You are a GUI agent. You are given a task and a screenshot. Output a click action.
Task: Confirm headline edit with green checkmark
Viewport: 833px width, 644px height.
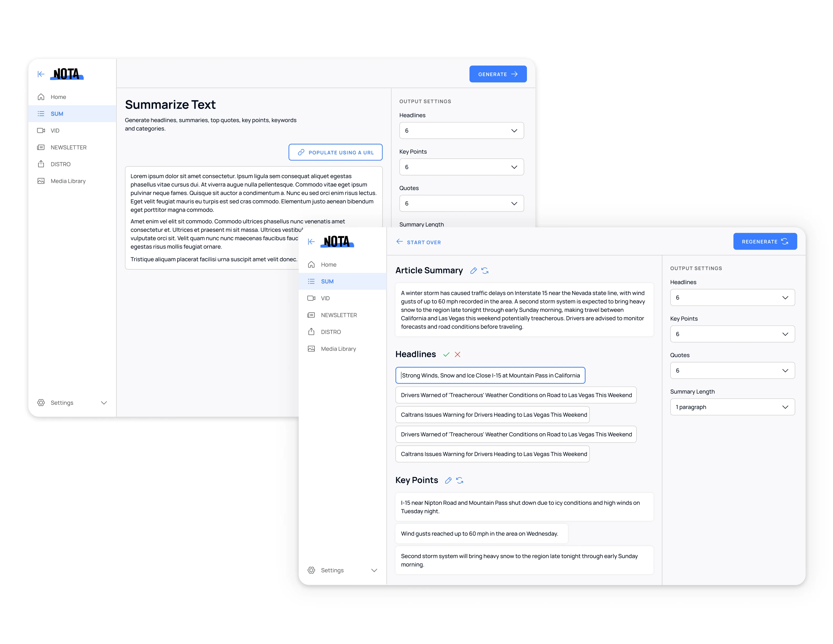(x=446, y=354)
